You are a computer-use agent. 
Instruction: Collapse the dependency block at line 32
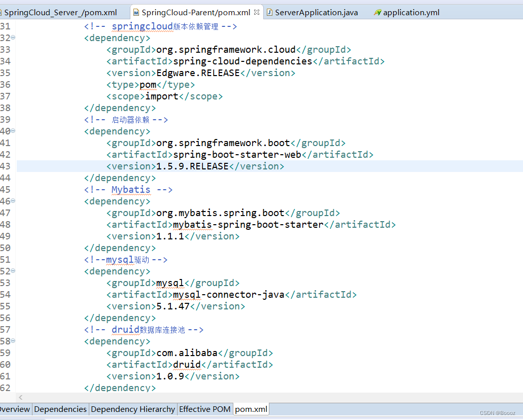(x=13, y=38)
